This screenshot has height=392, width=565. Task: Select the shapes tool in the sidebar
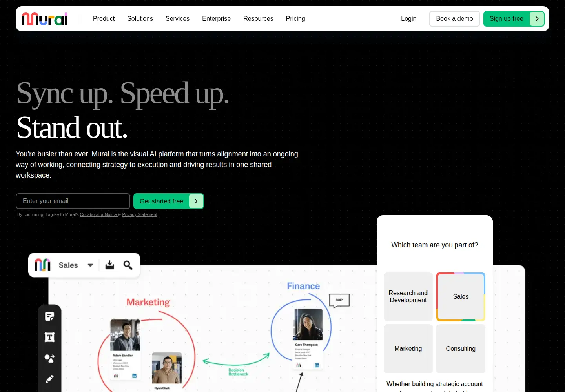click(x=49, y=358)
